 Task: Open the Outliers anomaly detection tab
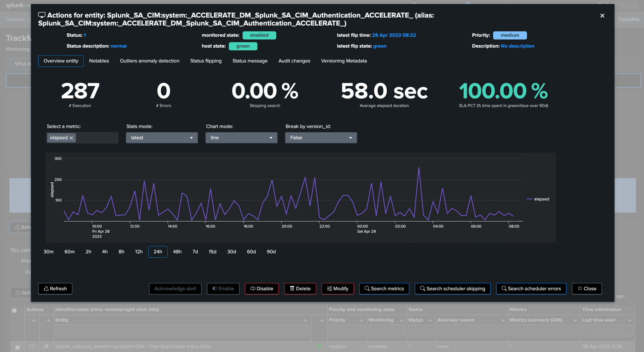tap(150, 61)
